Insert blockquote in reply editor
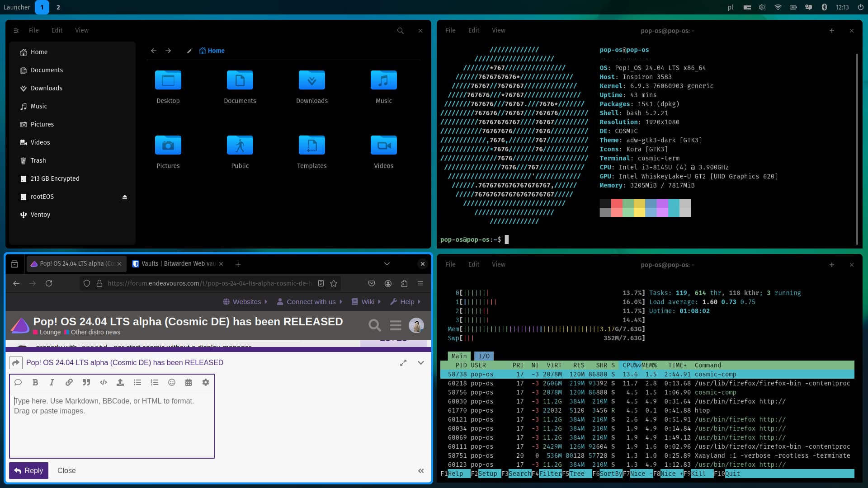868x488 pixels. click(x=86, y=382)
